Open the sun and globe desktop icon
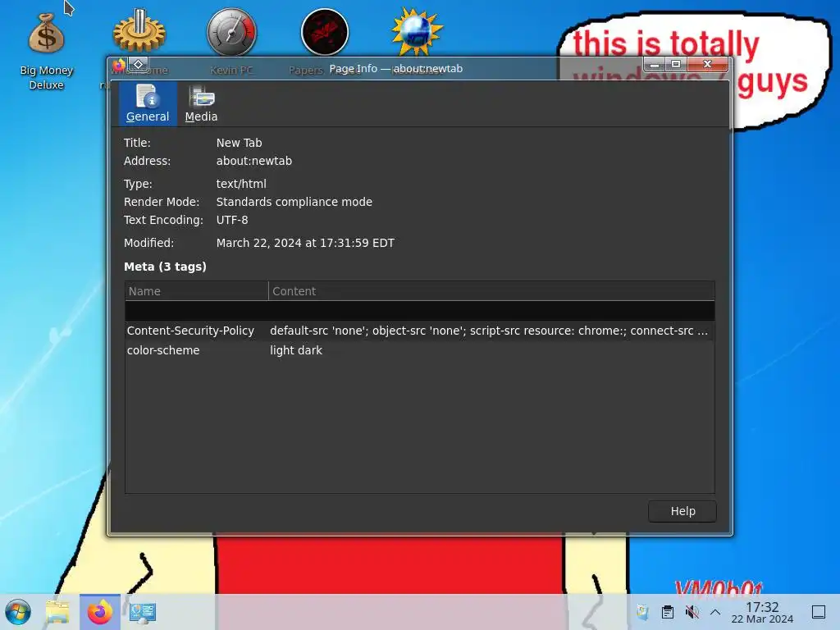 pos(417,32)
